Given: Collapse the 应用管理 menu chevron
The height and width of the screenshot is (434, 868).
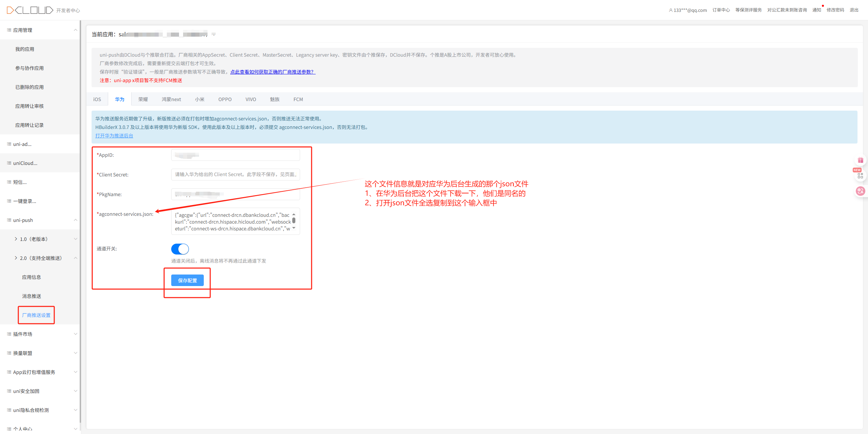Looking at the screenshot, I should coord(75,30).
